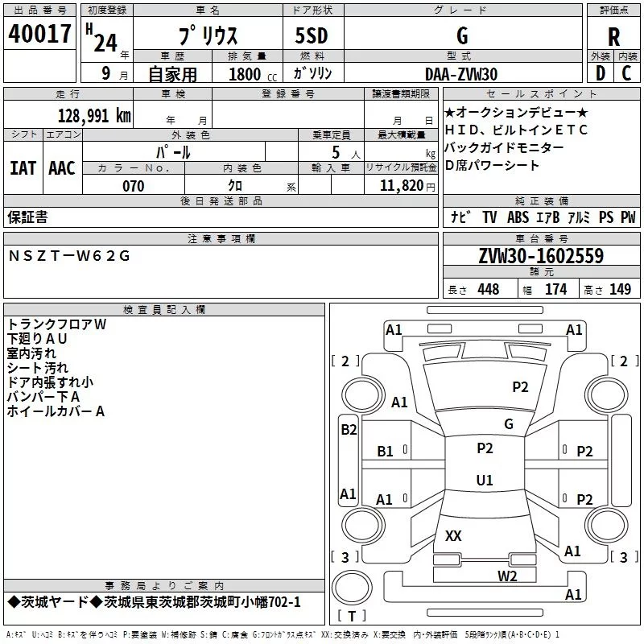Click バックガイドモニター line

point(505,147)
